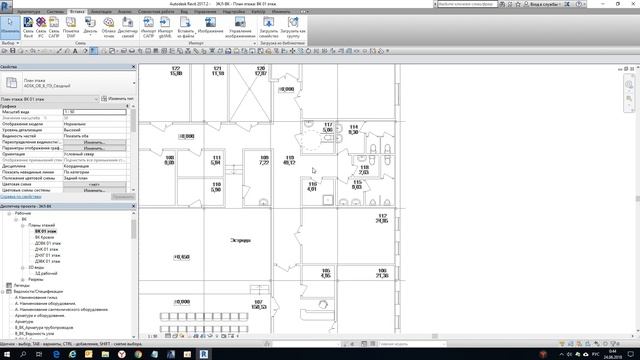Viewport: 640px width, 360px height.
Task: Collapse the Ведомости/Спецификации tree node
Action: pyautogui.click(x=3, y=291)
